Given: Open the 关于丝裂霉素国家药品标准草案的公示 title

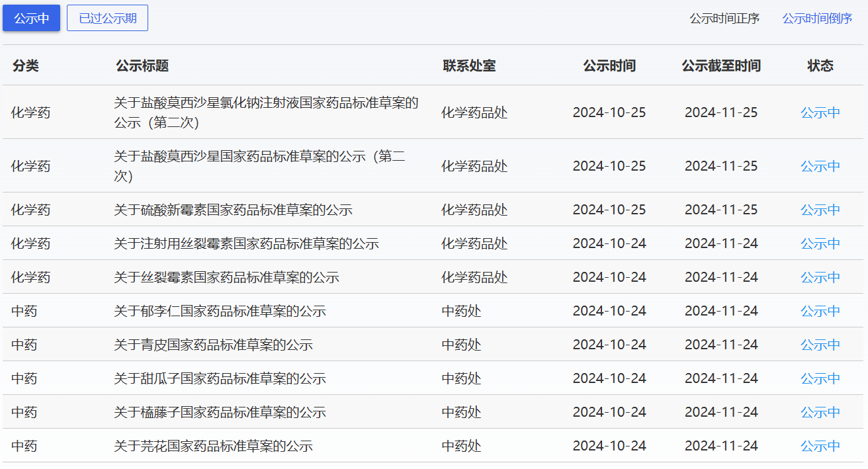Looking at the screenshot, I should (226, 277).
